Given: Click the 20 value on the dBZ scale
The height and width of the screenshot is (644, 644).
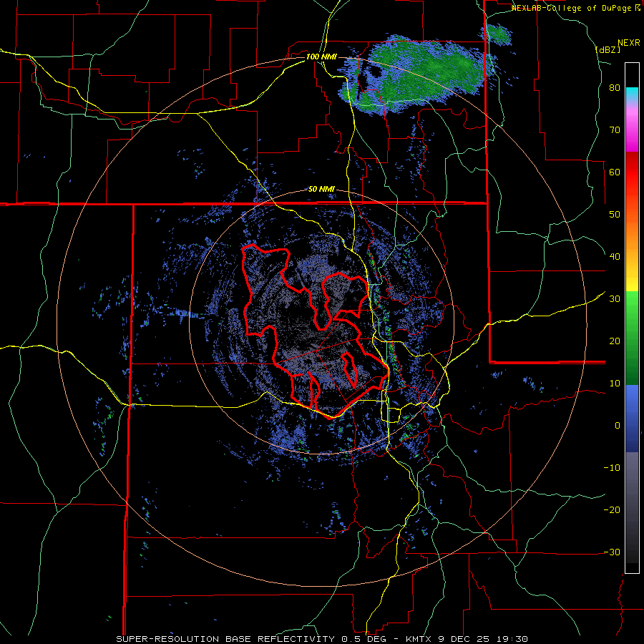Looking at the screenshot, I should point(615,341).
